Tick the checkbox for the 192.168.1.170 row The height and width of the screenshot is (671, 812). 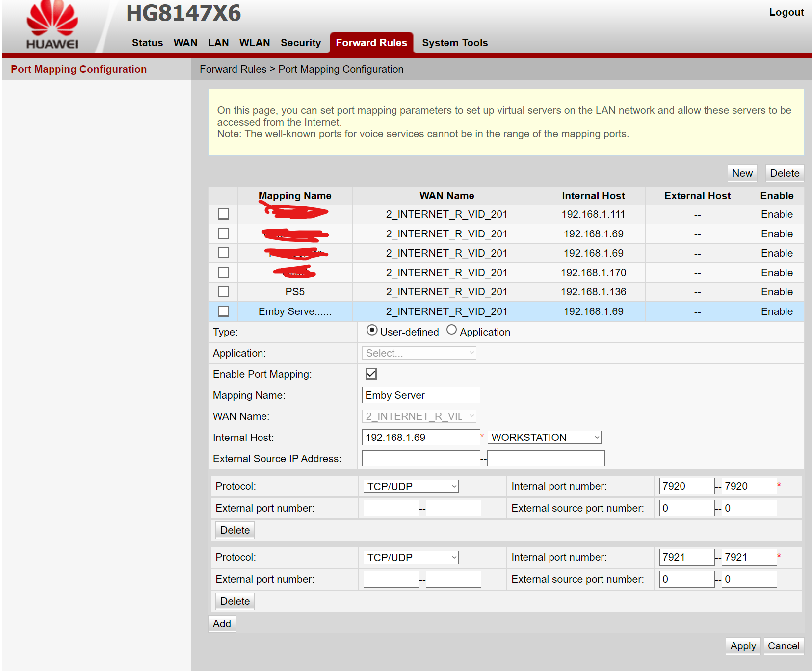click(223, 272)
